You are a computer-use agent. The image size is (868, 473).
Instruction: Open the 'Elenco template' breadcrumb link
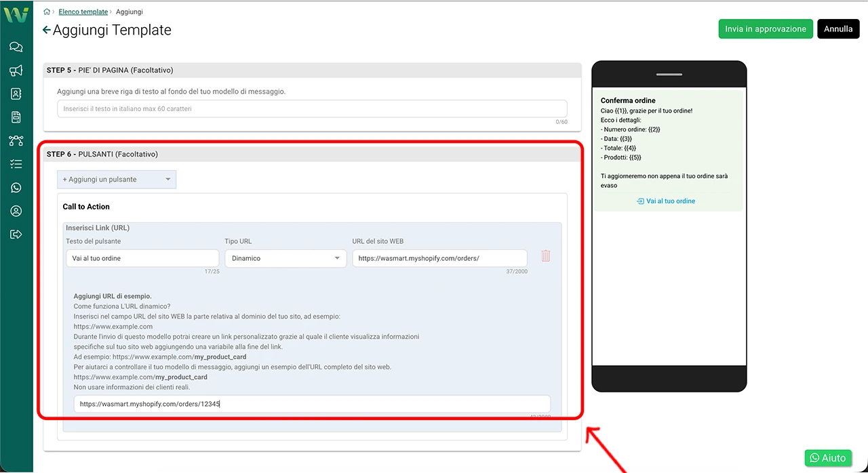tap(83, 12)
